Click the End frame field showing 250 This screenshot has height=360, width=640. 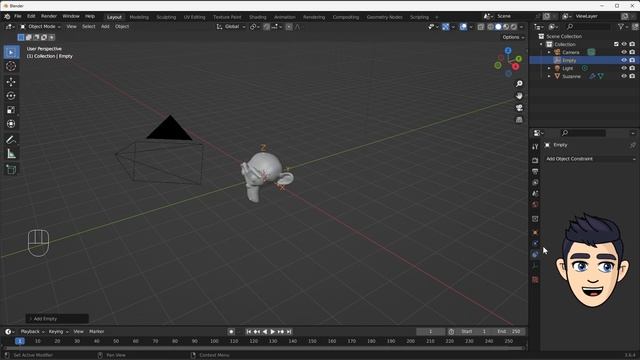coord(509,332)
